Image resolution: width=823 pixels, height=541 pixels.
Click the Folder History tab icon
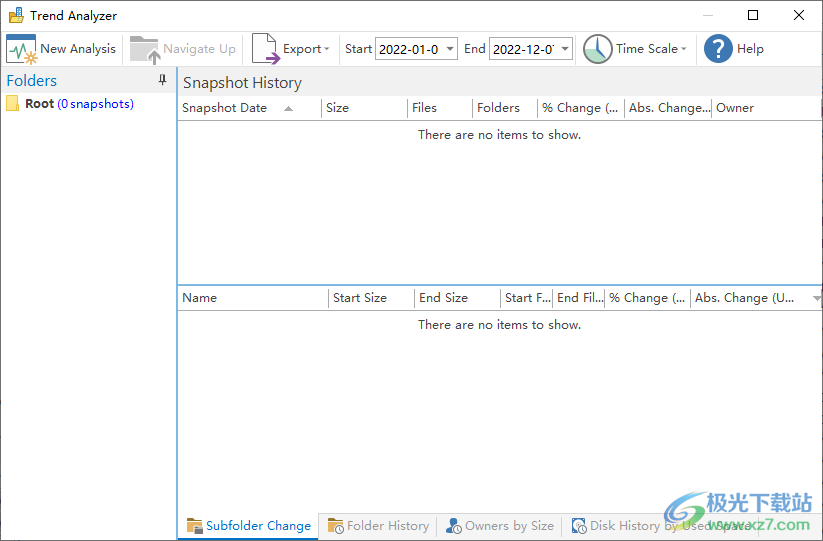(x=335, y=526)
